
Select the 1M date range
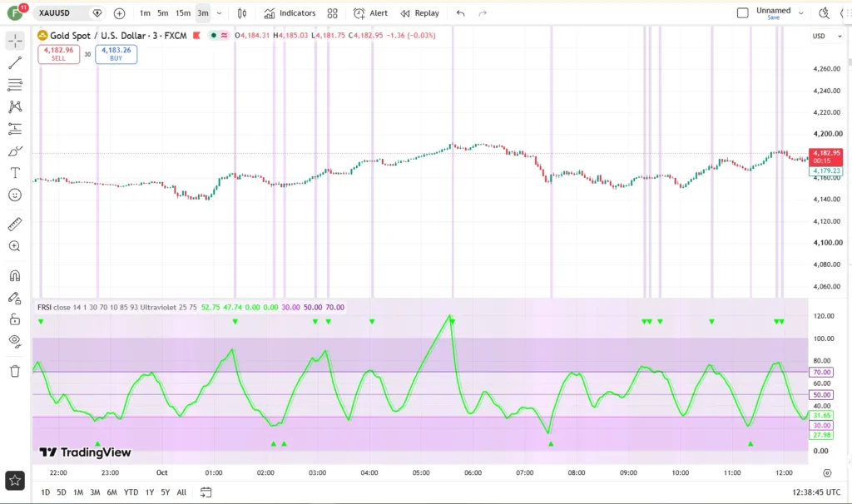click(78, 492)
